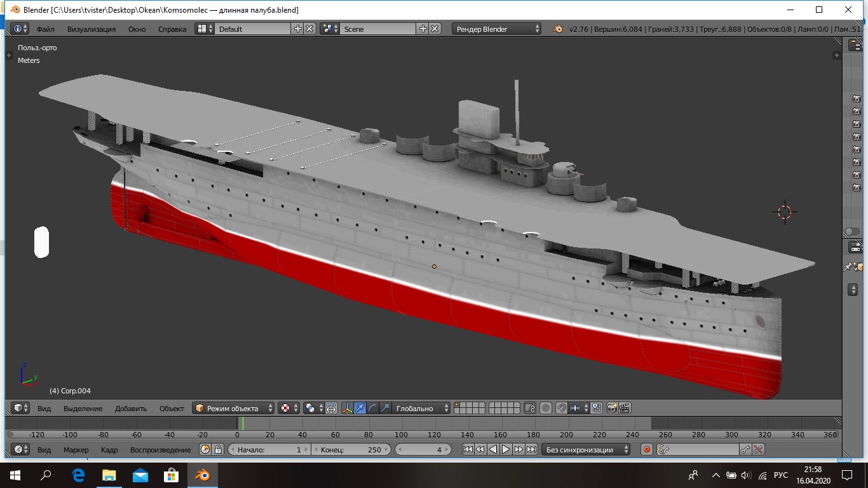Open the Добавить menu in the 3D view header
Screen dimensions: 868x488
point(131,408)
